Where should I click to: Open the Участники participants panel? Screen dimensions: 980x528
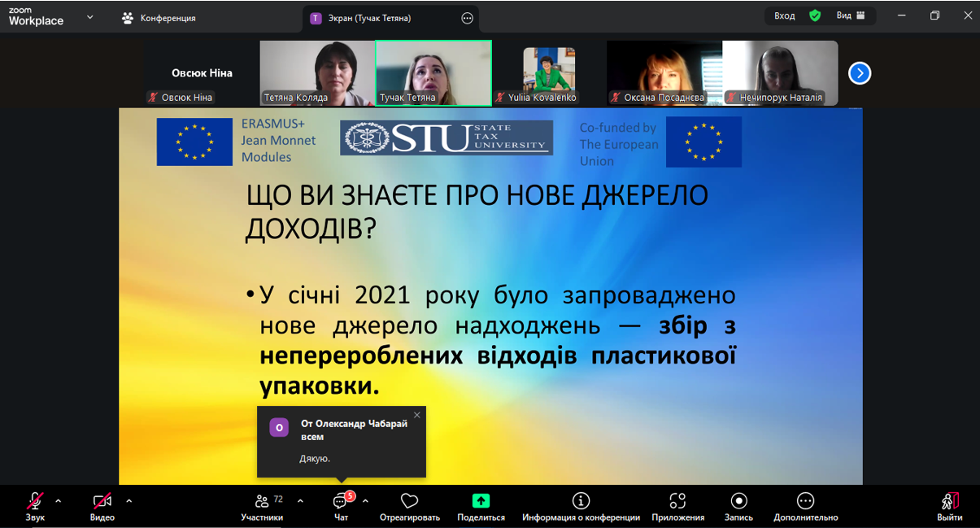click(x=262, y=502)
